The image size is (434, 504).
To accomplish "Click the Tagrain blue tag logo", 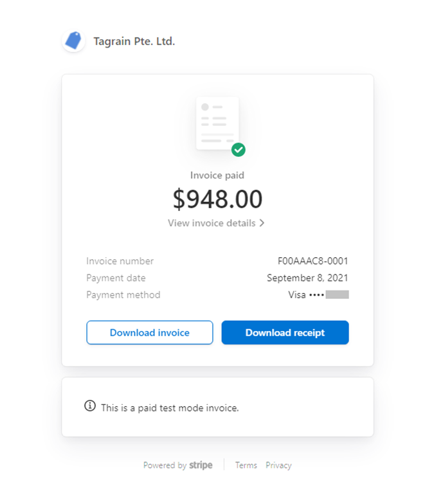I will [x=73, y=41].
